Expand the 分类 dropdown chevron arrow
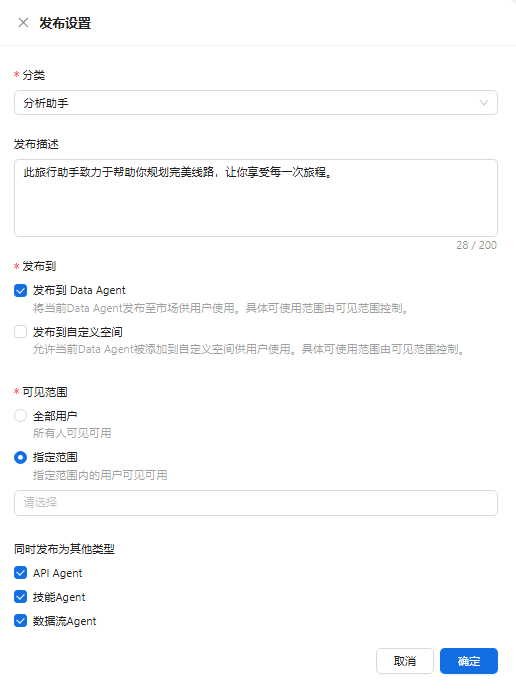This screenshot has width=516, height=689. (x=483, y=103)
